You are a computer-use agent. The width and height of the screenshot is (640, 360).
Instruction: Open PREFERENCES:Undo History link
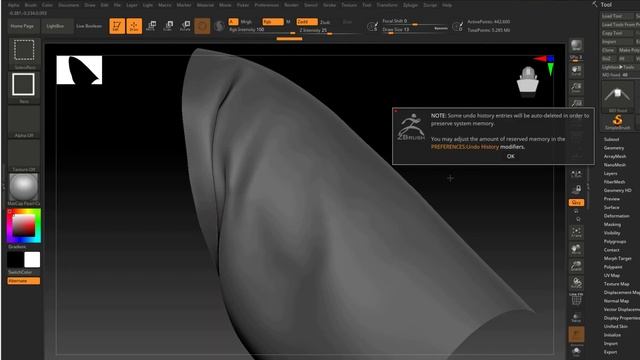tap(465, 147)
